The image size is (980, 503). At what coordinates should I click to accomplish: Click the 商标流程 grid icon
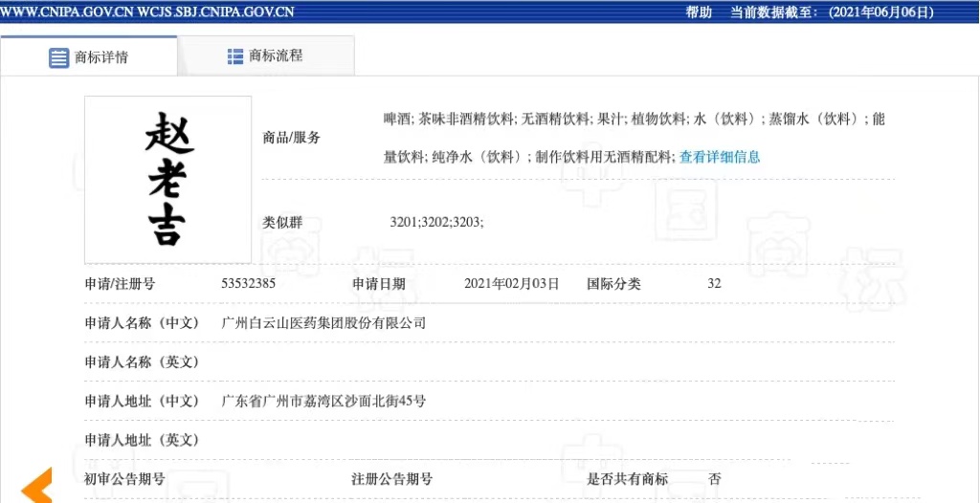click(235, 56)
